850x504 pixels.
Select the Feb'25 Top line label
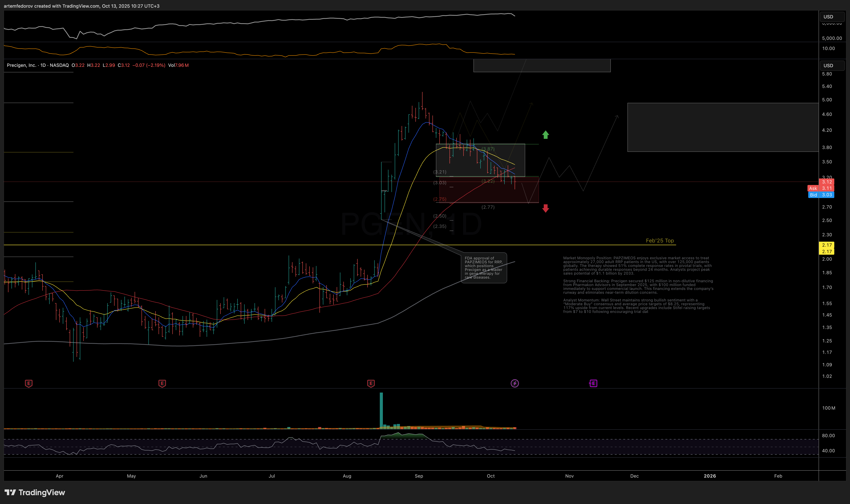pyautogui.click(x=659, y=241)
